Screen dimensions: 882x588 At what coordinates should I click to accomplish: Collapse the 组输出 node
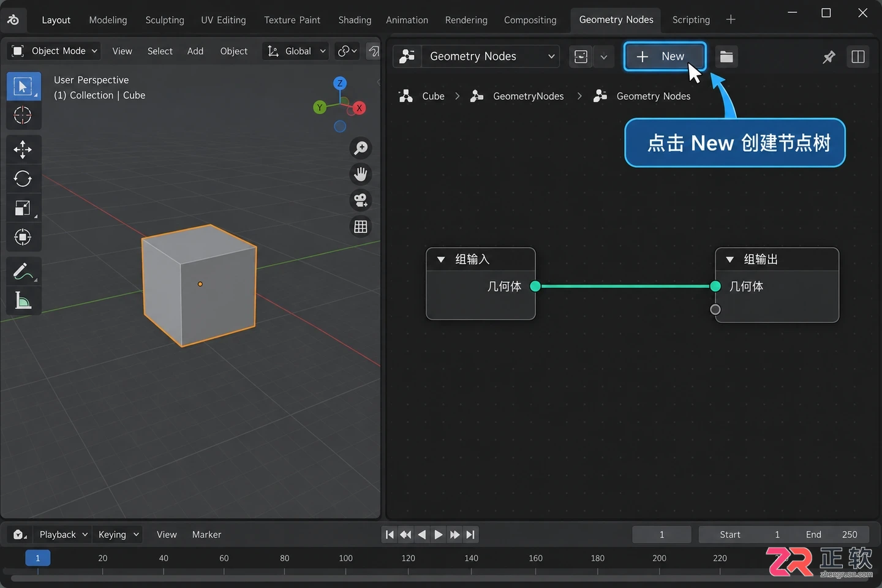730,260
